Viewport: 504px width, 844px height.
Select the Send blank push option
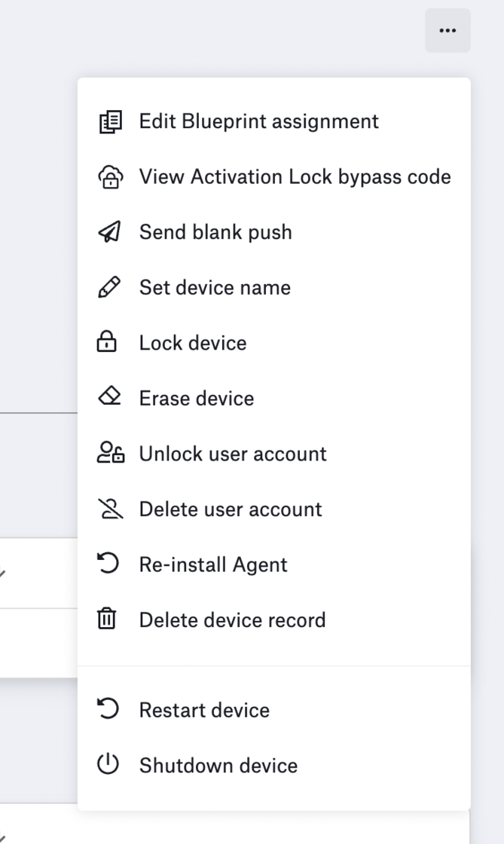[215, 232]
